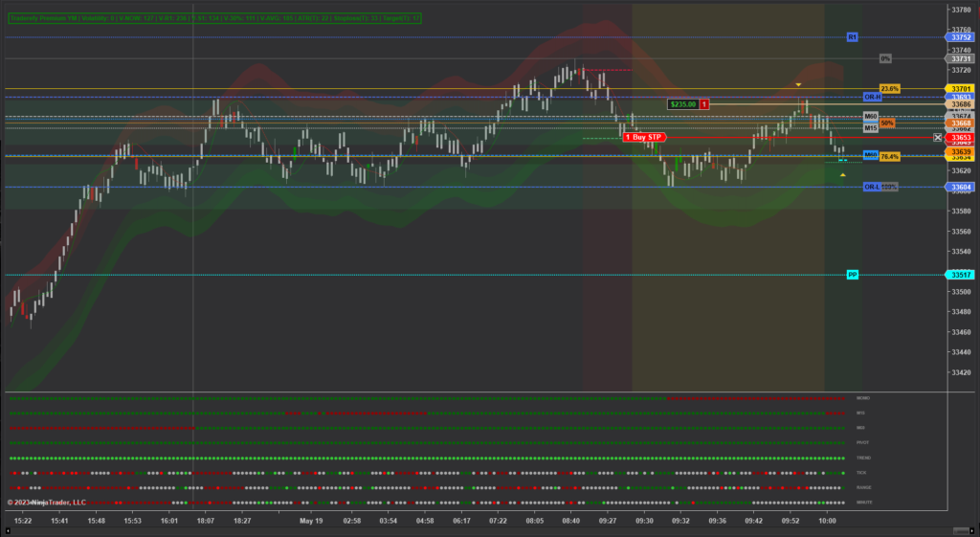Select the OR-H opening range high label
This screenshot has height=537, width=980.
tap(872, 97)
